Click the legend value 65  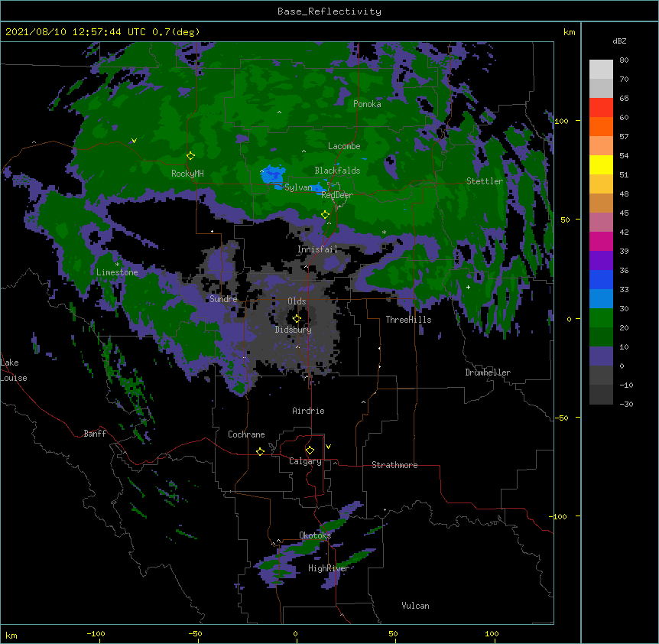click(x=624, y=99)
